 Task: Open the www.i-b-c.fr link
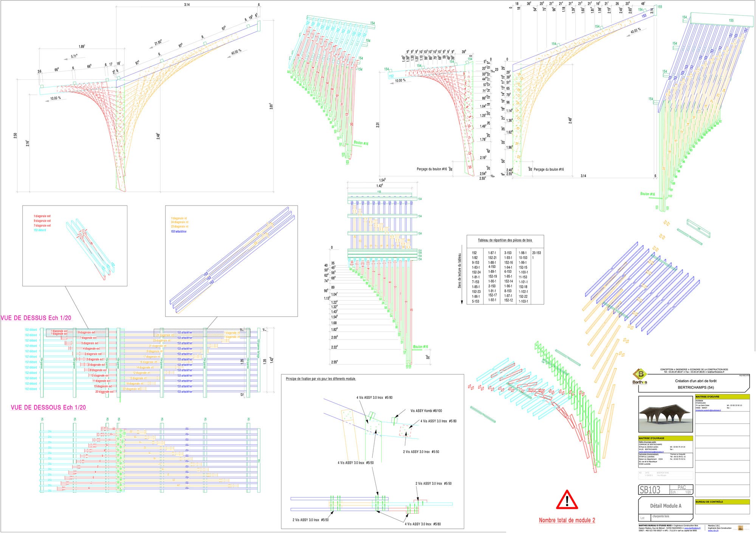point(713,530)
